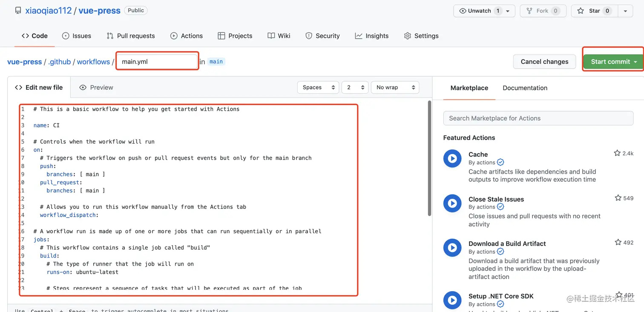Open the Pull requests tab
Viewport: 644px width, 312px height.
(x=131, y=36)
